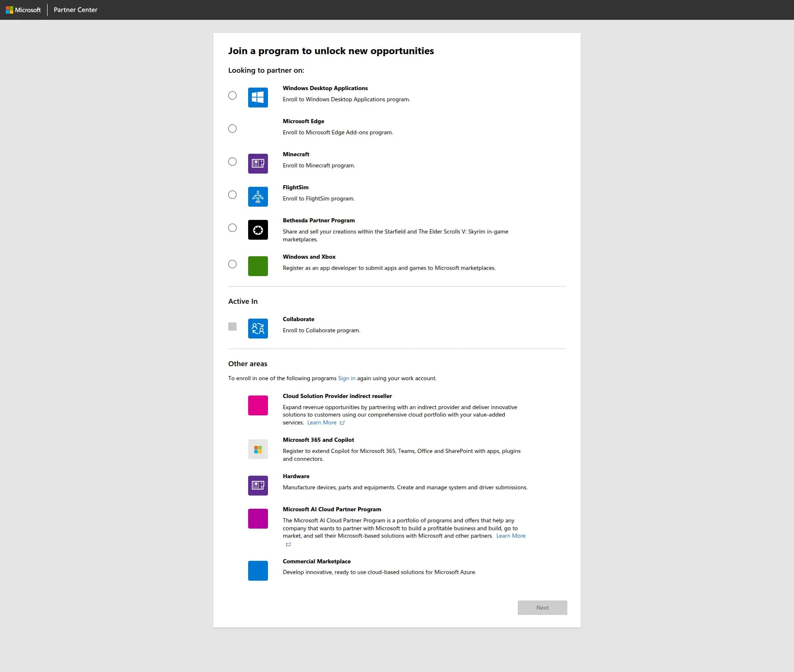Click the external link icon after Cloud Solution Learn More
794x672 pixels.
[342, 423]
